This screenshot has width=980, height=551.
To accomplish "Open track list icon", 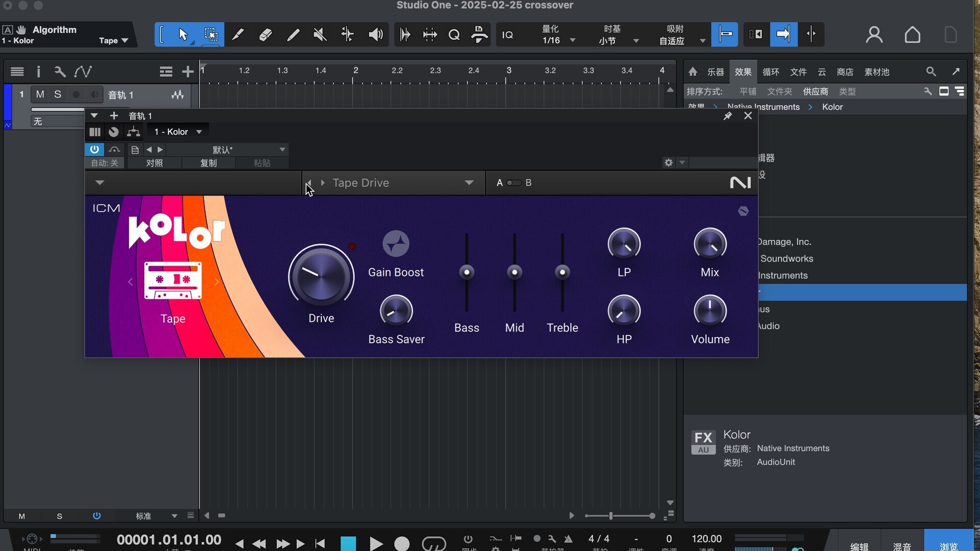I will 17,71.
